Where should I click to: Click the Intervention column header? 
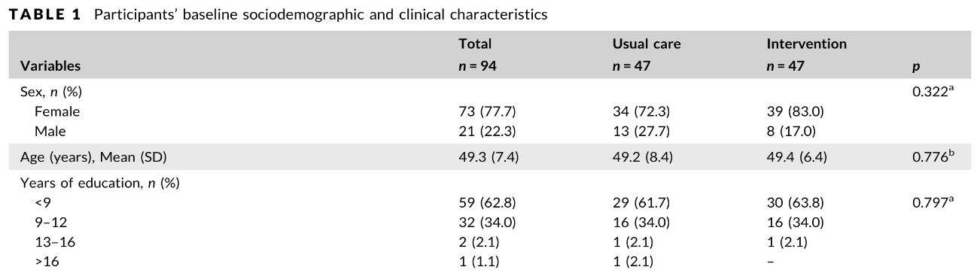pos(806,44)
